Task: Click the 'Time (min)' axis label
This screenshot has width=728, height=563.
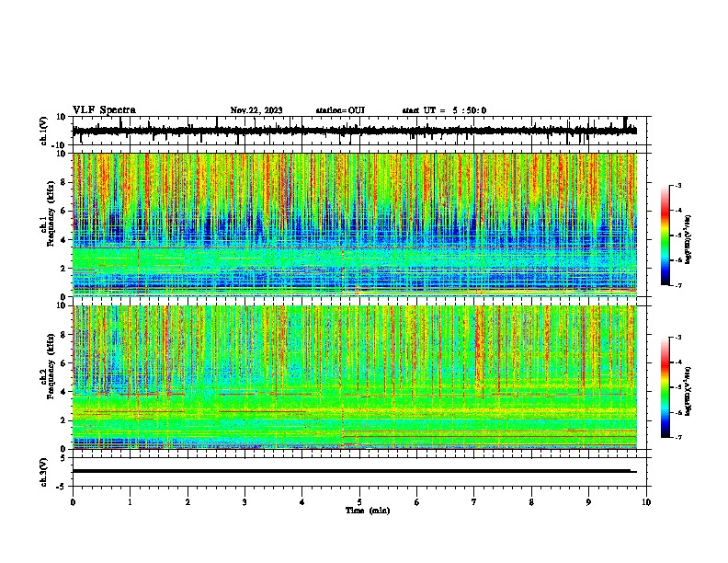Action: coord(368,511)
